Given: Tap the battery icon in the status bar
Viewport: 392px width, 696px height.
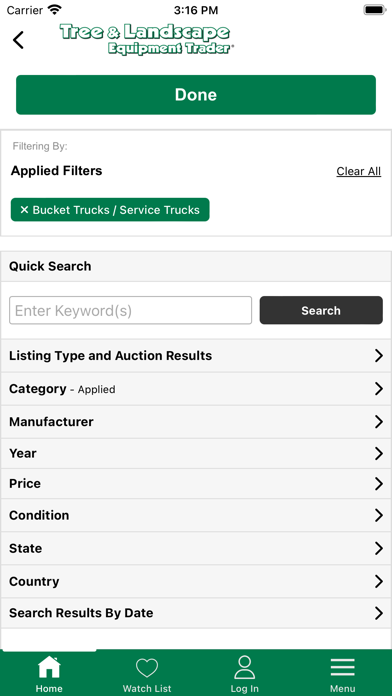Looking at the screenshot, I should tap(375, 10).
